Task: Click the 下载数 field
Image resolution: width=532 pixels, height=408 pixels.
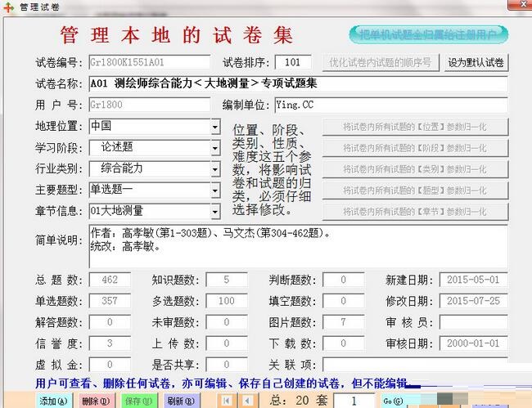Action: point(344,343)
